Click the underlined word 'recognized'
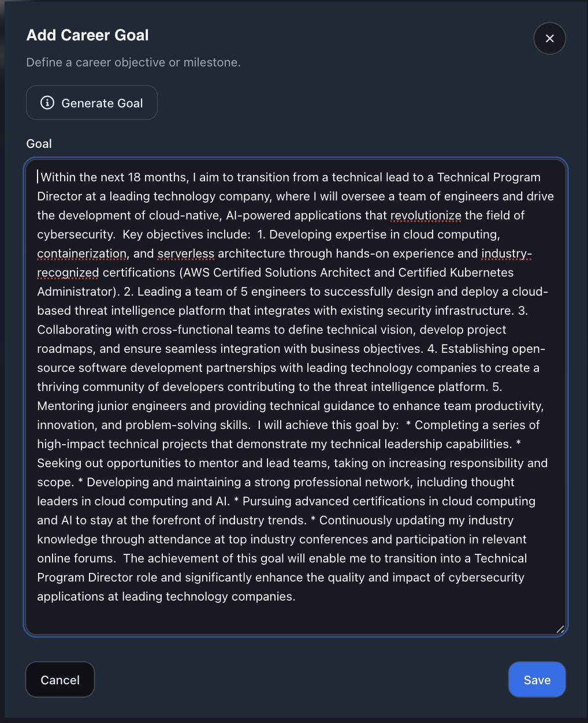Screen dimensions: 588x723 (x=68, y=273)
